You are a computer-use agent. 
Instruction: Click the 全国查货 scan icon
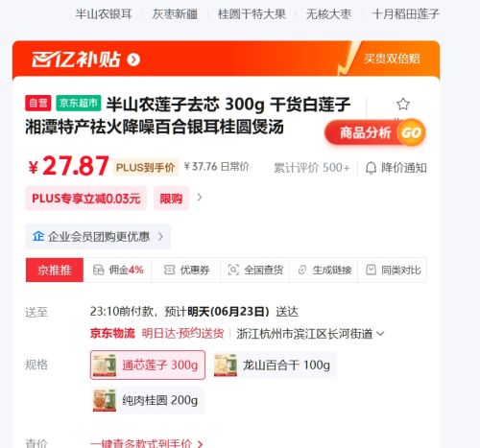(x=233, y=270)
